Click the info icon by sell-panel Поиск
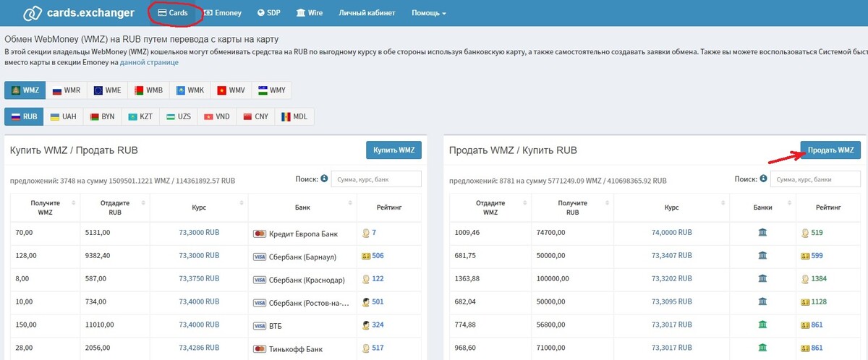The image size is (868, 360). [x=763, y=179]
